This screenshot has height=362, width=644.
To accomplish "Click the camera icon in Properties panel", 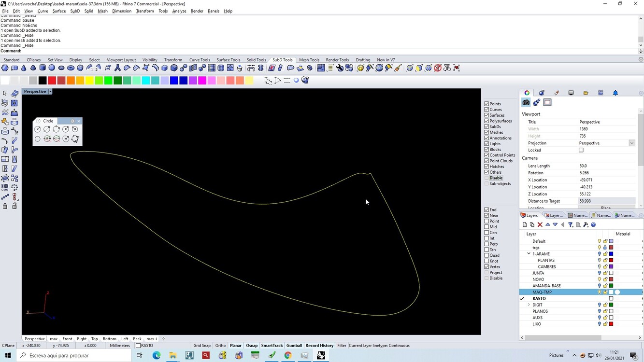I will [x=526, y=102].
